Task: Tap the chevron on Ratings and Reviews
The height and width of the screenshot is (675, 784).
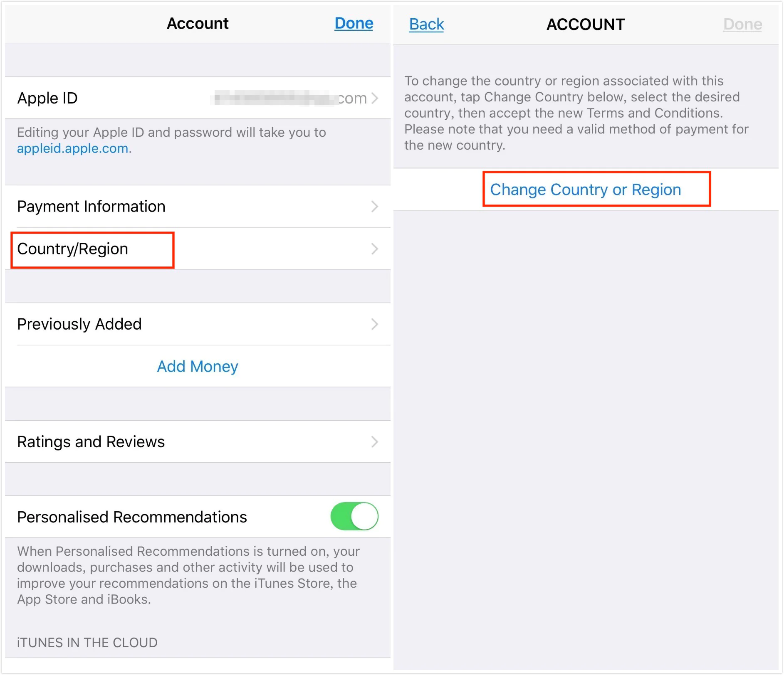Action: click(x=376, y=442)
